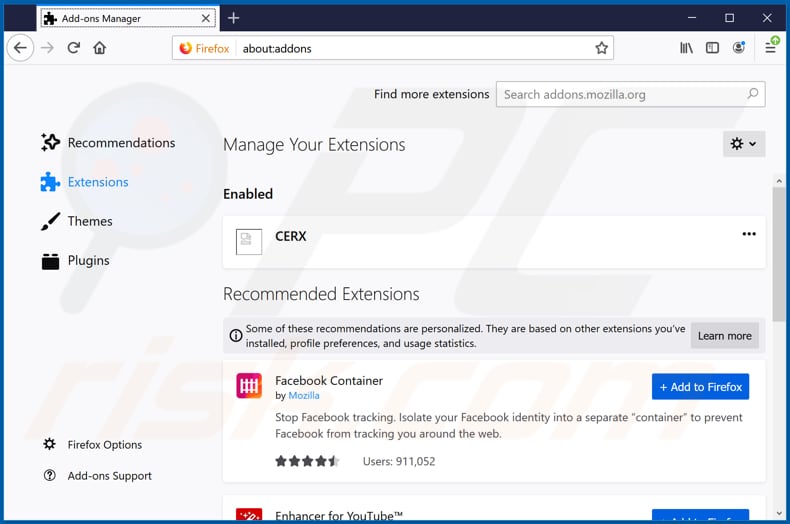Open the Mozilla author link
Screen dimensions: 790x524
pyautogui.click(x=304, y=396)
